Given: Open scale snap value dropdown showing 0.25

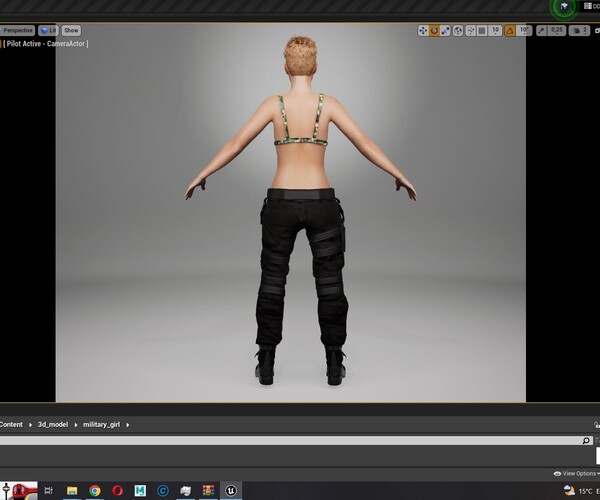Looking at the screenshot, I should [557, 30].
